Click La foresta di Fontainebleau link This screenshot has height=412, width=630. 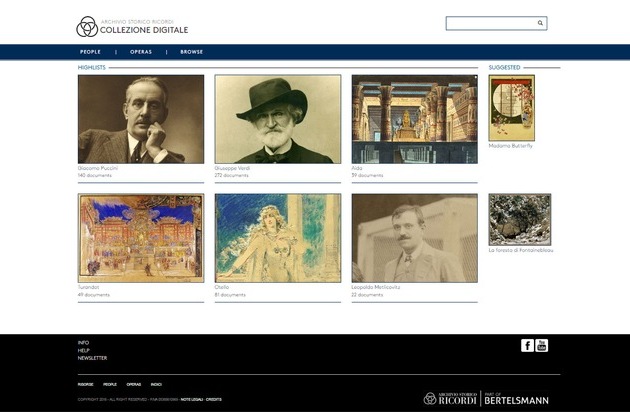(520, 250)
